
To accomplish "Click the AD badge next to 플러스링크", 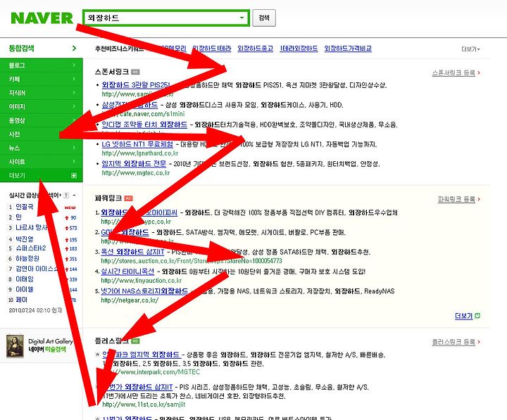I will tap(135, 341).
